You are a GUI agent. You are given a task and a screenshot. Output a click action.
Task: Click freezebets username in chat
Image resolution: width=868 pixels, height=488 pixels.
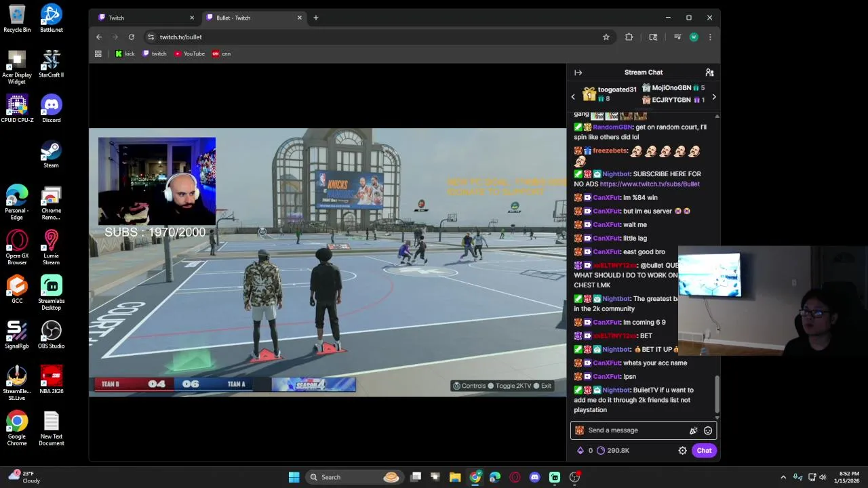pyautogui.click(x=611, y=151)
